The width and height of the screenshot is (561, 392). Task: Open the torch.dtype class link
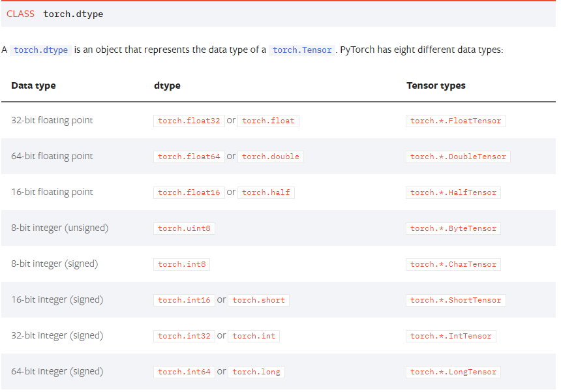click(40, 50)
